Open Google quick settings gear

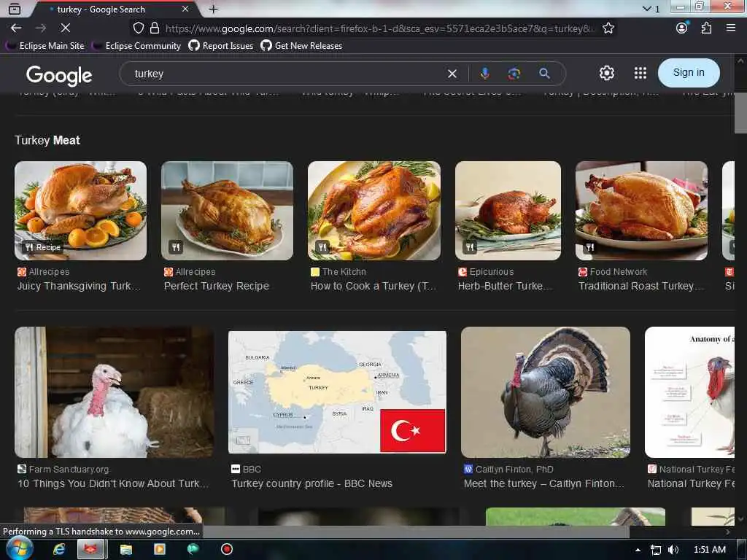pyautogui.click(x=606, y=73)
